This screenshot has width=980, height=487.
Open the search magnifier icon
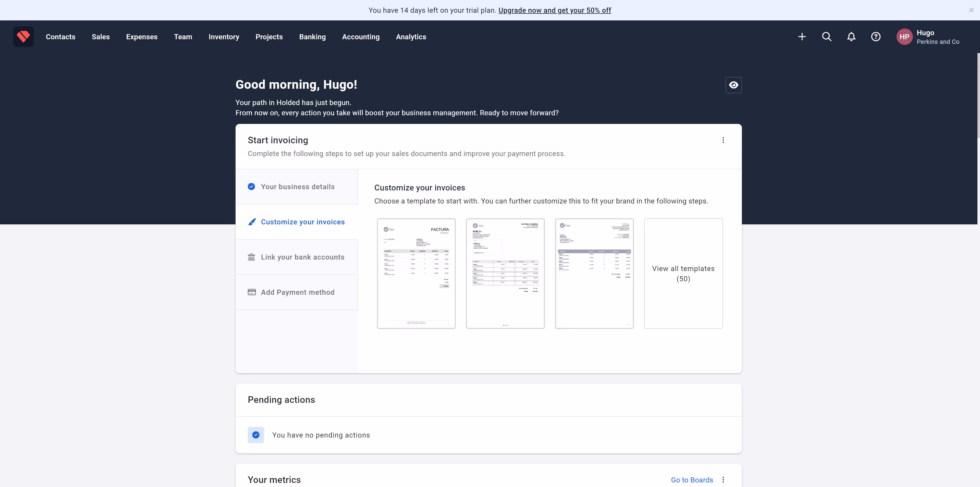tap(826, 36)
